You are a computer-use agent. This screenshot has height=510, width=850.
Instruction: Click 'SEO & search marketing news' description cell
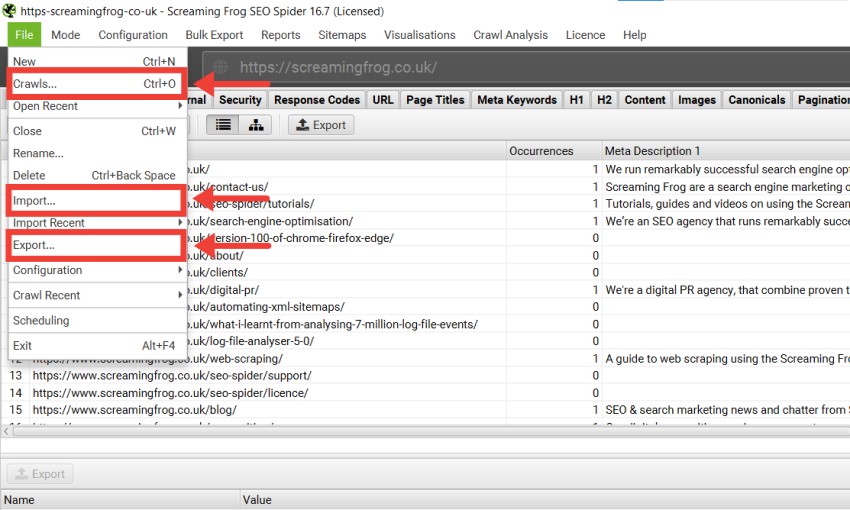pos(727,410)
